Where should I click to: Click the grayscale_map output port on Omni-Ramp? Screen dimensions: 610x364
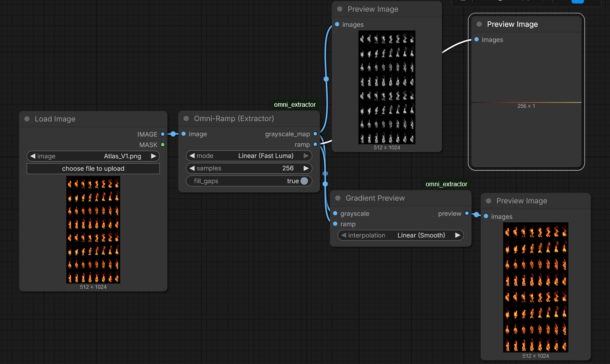pos(315,134)
